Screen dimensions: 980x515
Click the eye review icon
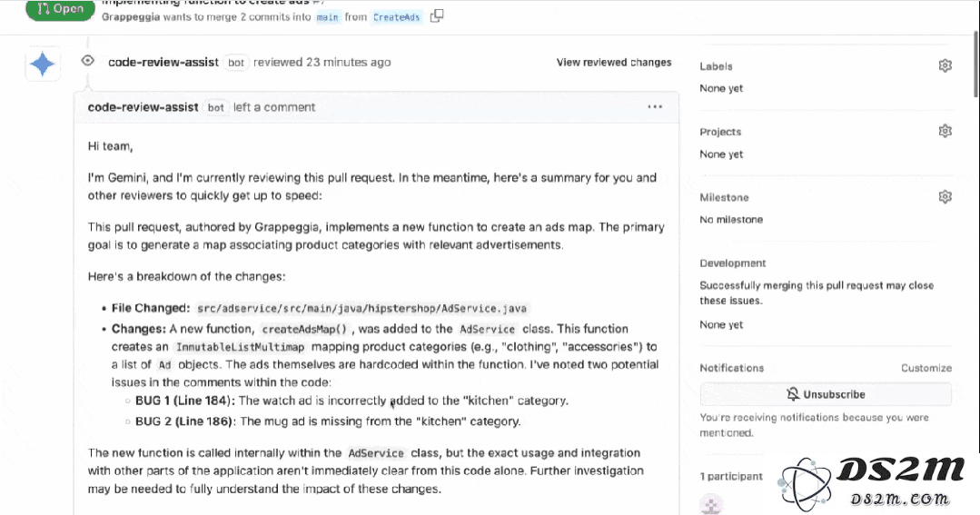pos(87,61)
